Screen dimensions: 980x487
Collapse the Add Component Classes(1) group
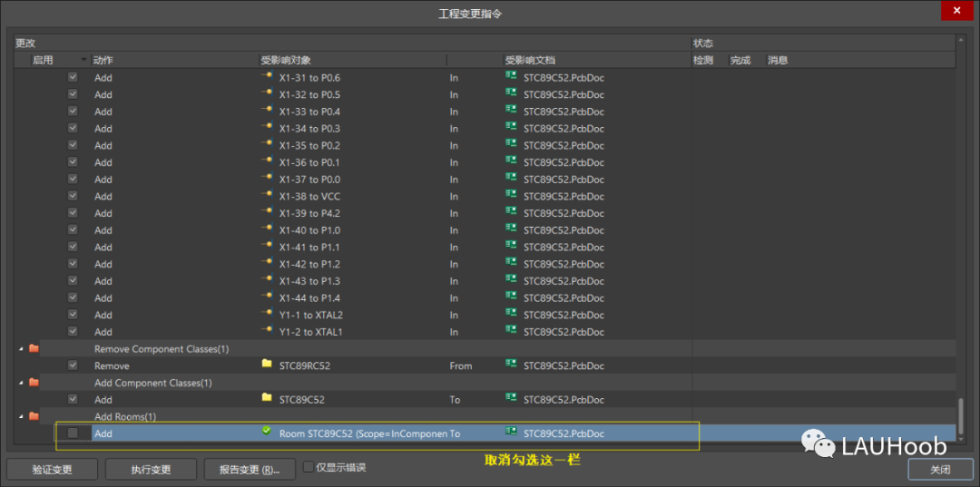[21, 383]
